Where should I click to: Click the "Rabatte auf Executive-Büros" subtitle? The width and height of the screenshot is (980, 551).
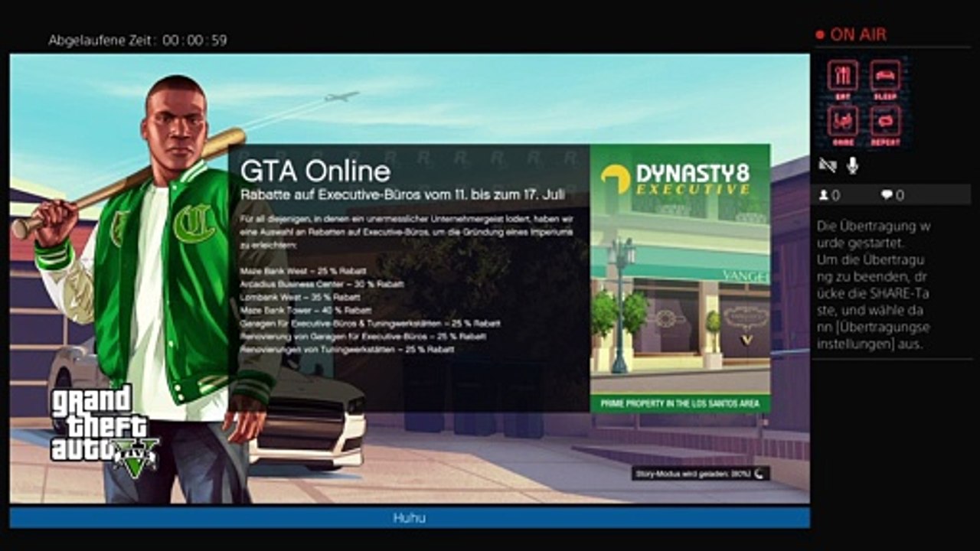point(403,196)
